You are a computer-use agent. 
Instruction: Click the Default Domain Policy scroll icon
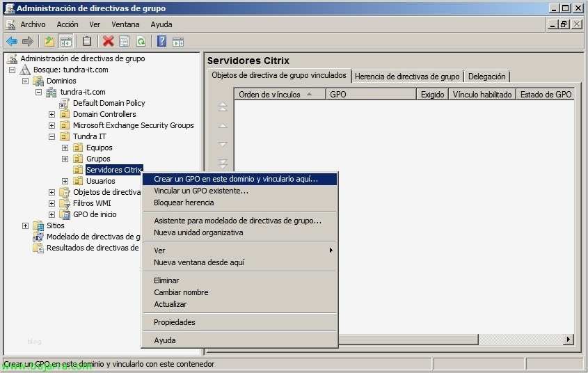(64, 103)
